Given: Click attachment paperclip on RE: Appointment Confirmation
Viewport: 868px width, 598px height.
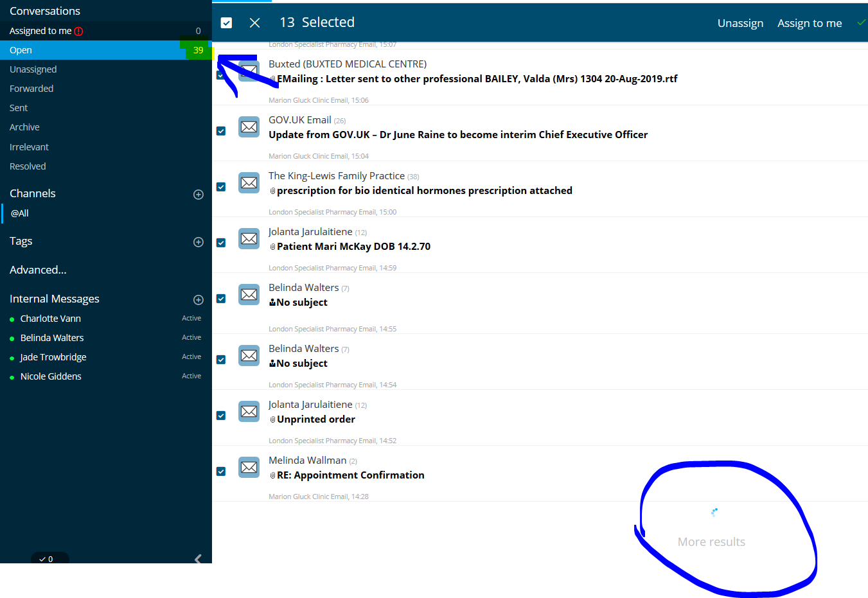Looking at the screenshot, I should [272, 475].
